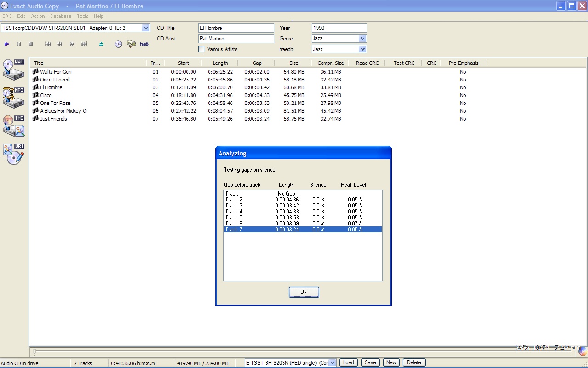Click the IMG copy-image icon in sidebar
The image size is (588, 368).
14,126
